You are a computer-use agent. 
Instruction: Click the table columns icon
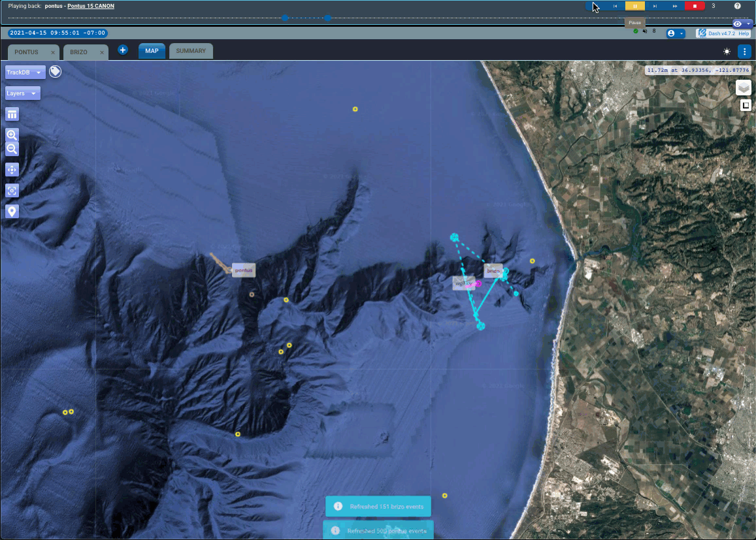[12, 115]
